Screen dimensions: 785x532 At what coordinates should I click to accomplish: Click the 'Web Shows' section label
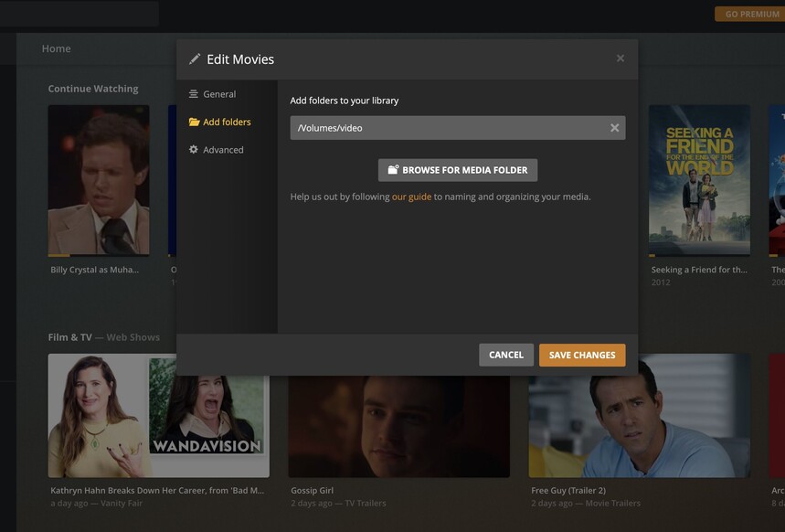pos(133,337)
